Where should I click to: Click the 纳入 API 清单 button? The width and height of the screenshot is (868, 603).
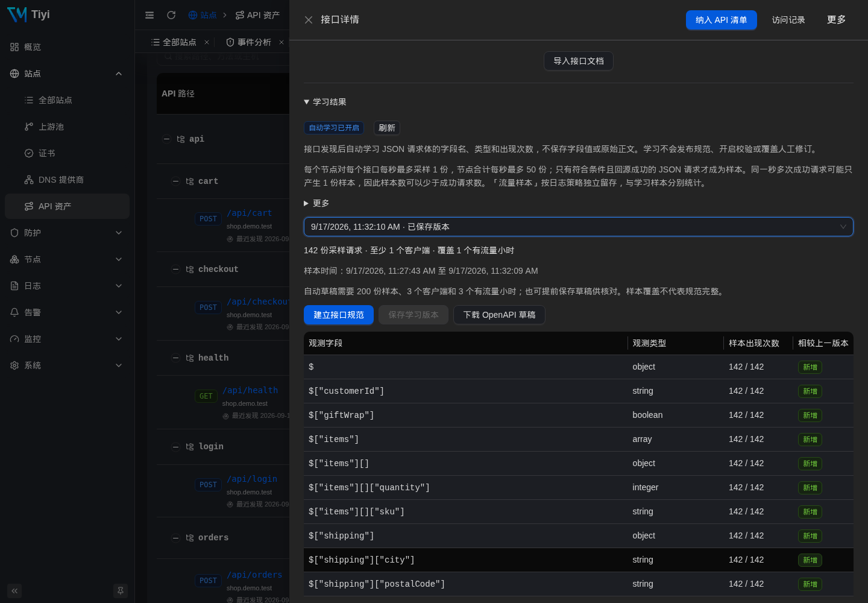click(721, 20)
